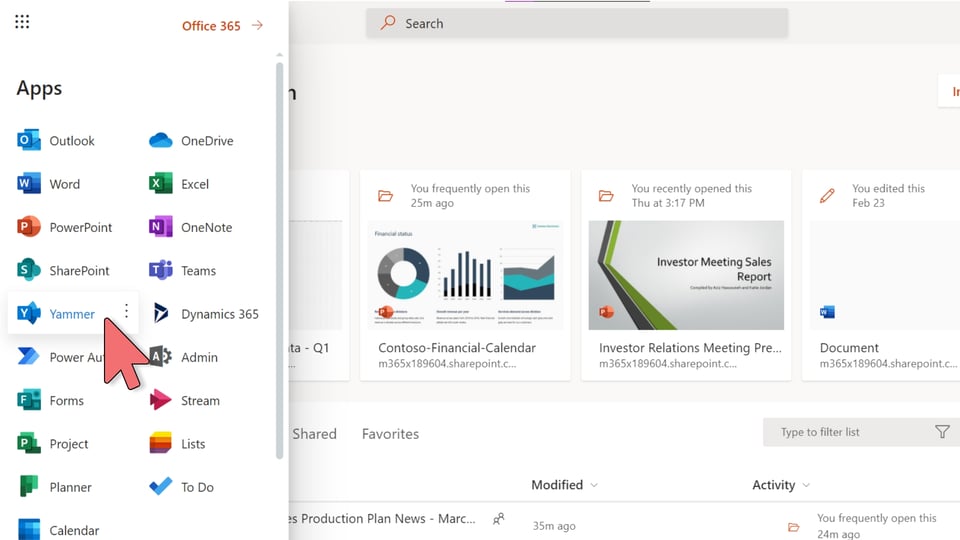Click the folder icon in the Activity column

click(793, 527)
